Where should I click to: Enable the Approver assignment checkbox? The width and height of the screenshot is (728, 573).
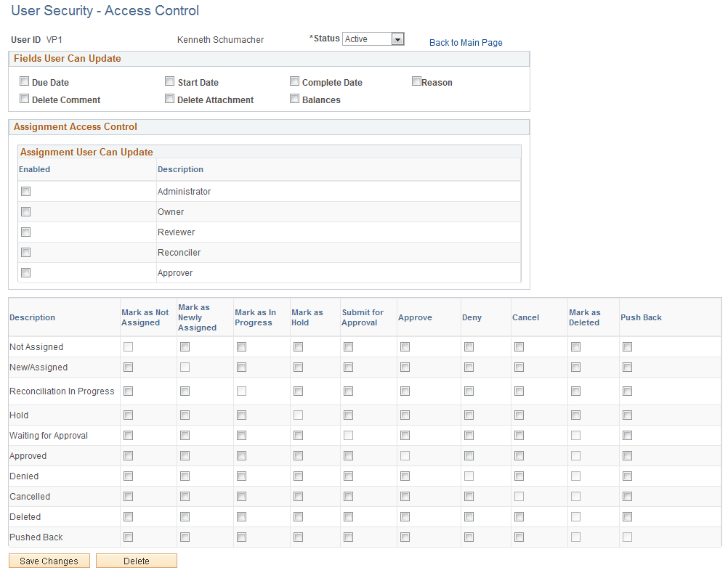click(25, 272)
